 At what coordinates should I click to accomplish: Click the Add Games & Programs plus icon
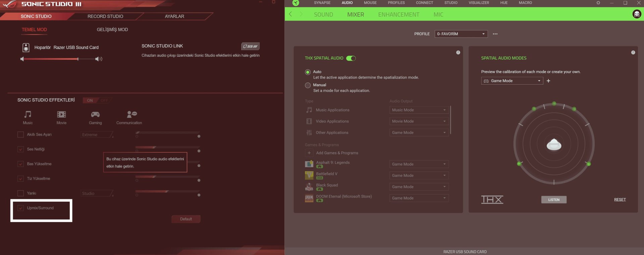[x=309, y=153]
